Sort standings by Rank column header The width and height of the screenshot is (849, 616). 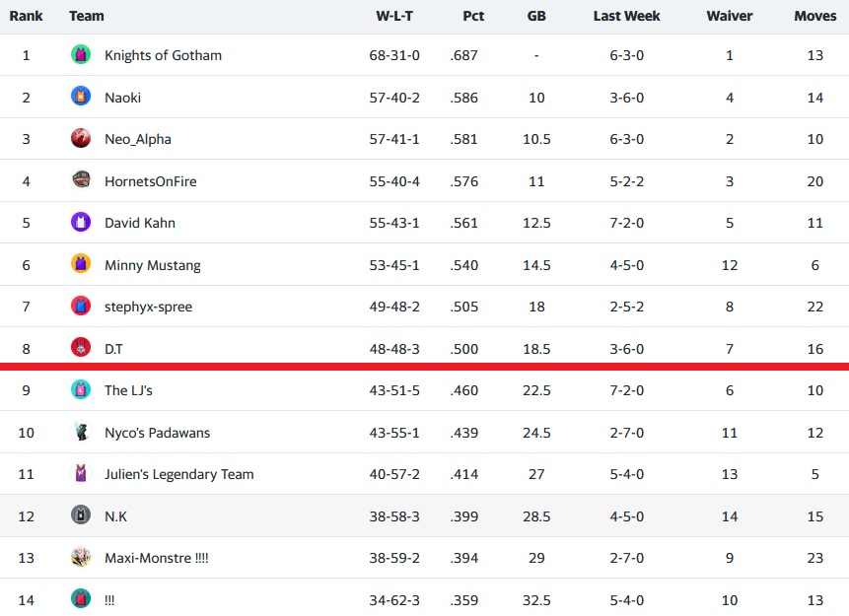coord(26,16)
